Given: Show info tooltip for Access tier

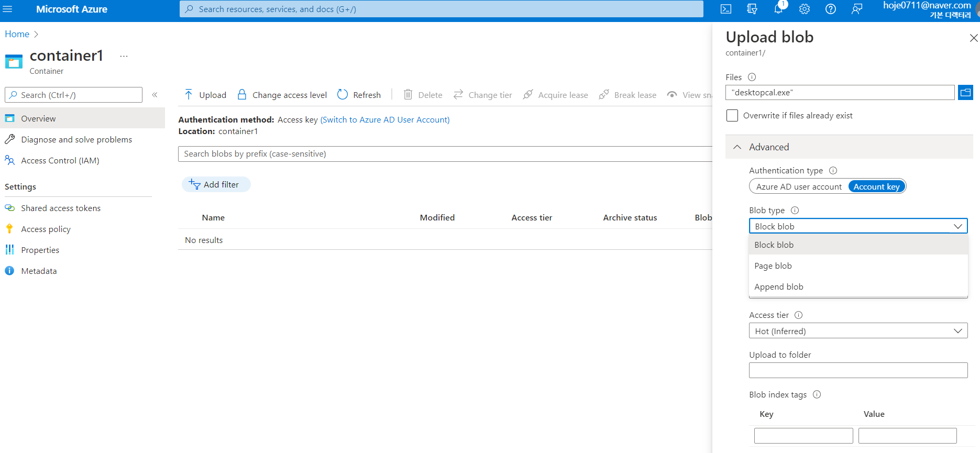Looking at the screenshot, I should click(799, 315).
